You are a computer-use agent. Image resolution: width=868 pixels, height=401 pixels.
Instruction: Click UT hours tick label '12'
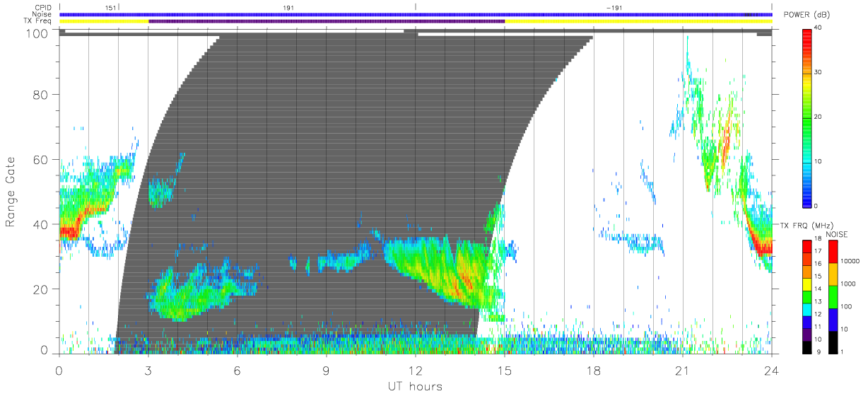(x=416, y=370)
